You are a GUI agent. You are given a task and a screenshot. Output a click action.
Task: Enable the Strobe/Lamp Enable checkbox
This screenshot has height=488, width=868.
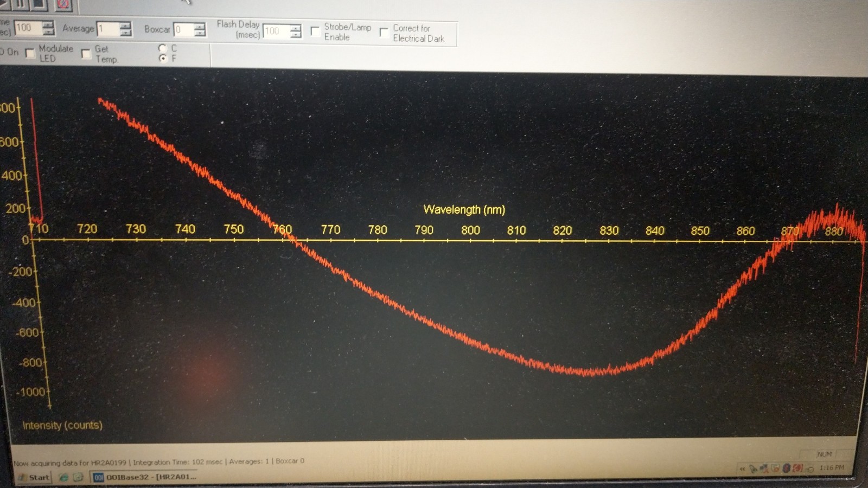315,31
